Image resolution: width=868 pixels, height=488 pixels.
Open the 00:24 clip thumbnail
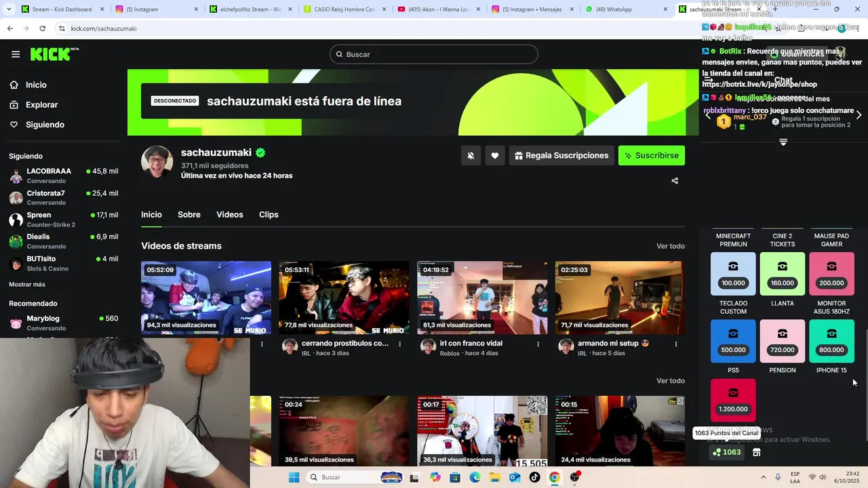(344, 431)
